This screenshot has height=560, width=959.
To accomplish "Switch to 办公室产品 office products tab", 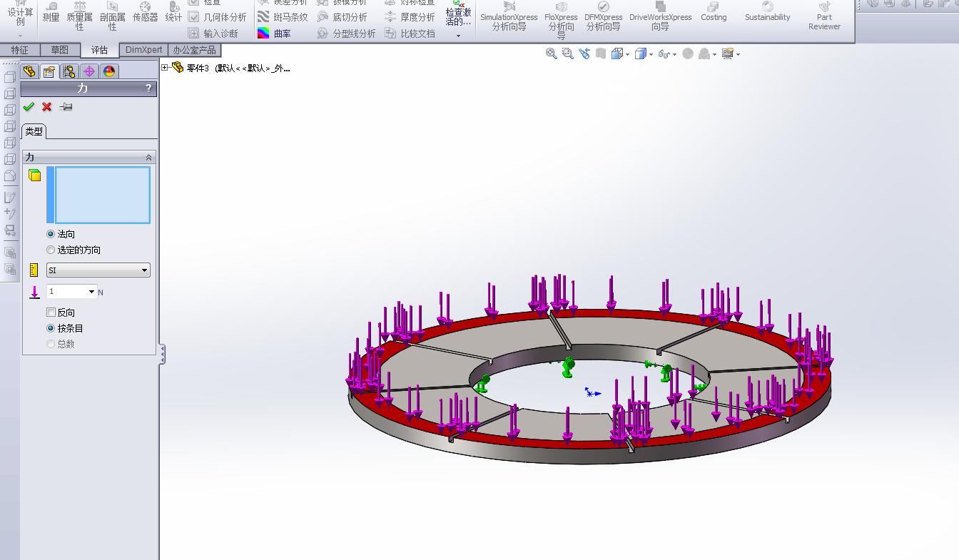I will pyautogui.click(x=194, y=50).
